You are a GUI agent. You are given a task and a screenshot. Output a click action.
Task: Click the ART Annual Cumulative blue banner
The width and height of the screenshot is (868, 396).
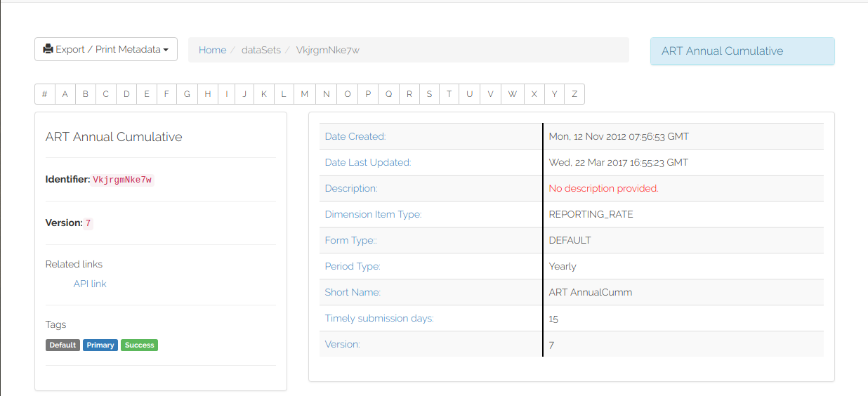(x=742, y=51)
